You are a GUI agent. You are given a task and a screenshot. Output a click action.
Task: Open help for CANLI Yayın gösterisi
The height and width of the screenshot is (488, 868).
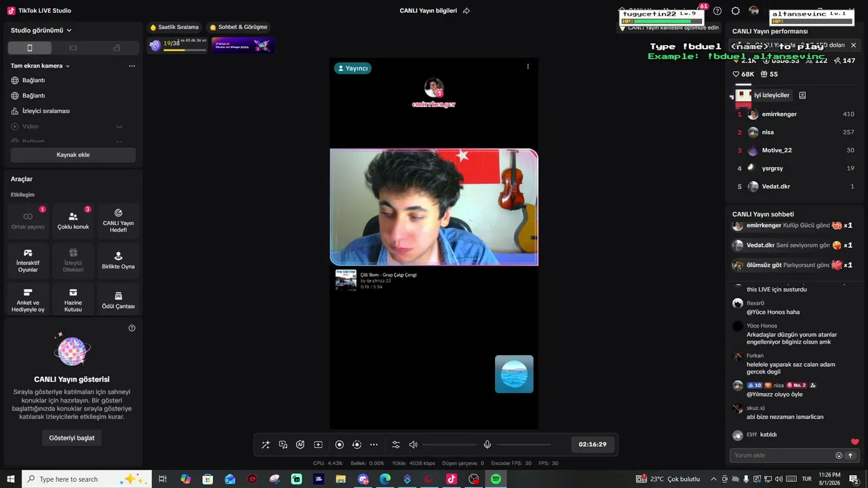[x=132, y=328]
